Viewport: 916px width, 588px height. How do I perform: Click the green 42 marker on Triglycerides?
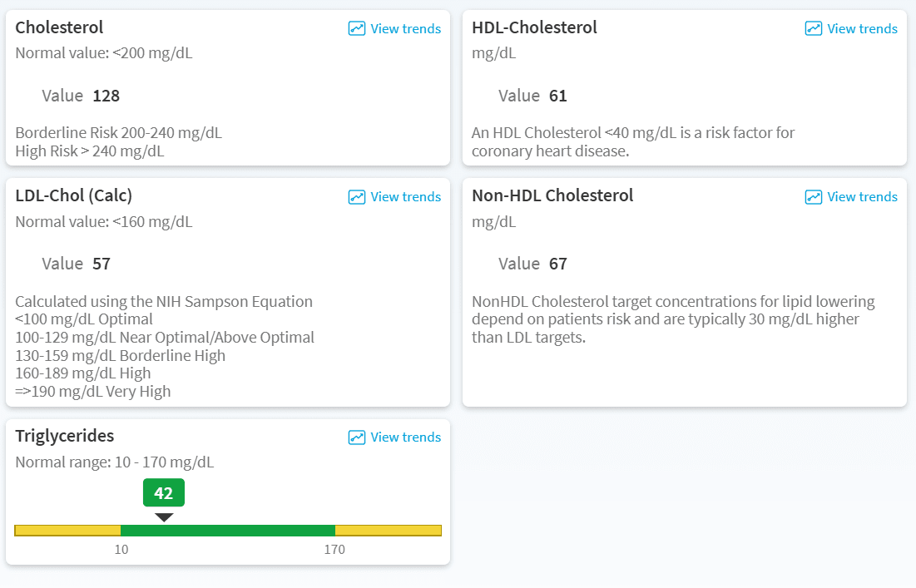pyautogui.click(x=164, y=493)
